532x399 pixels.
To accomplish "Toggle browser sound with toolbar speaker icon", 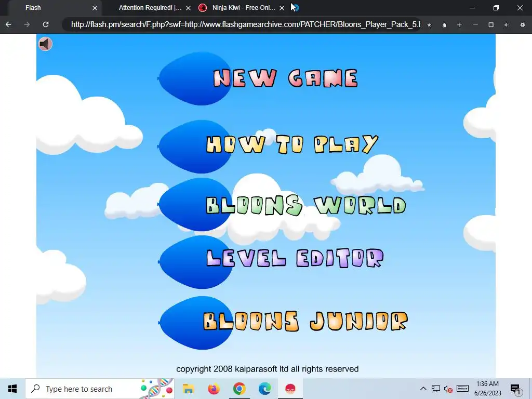I will (x=507, y=25).
